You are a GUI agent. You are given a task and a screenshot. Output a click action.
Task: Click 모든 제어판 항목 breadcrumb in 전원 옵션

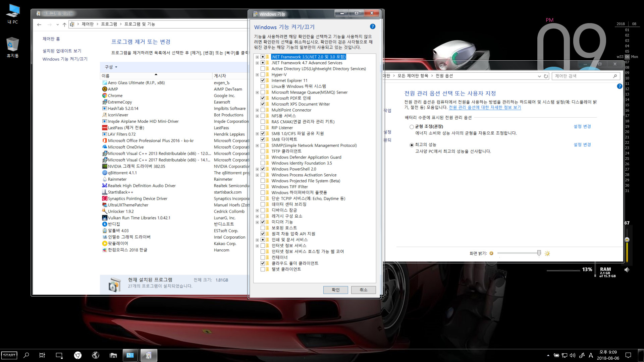(x=413, y=76)
